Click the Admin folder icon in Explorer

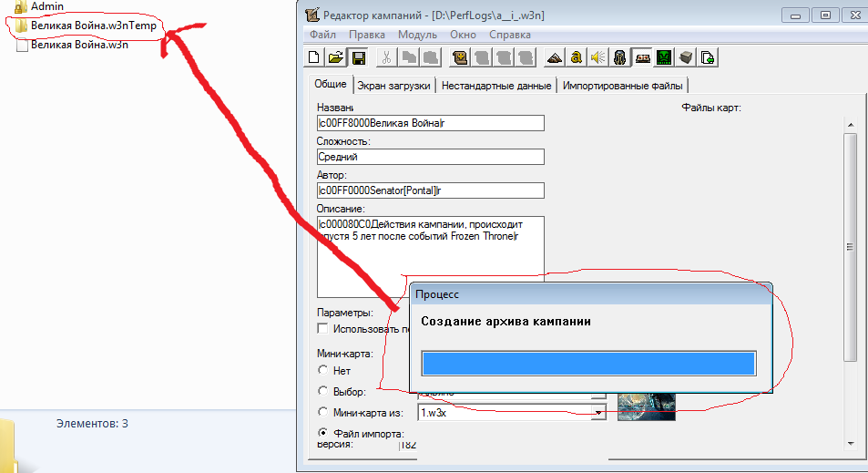tap(21, 6)
